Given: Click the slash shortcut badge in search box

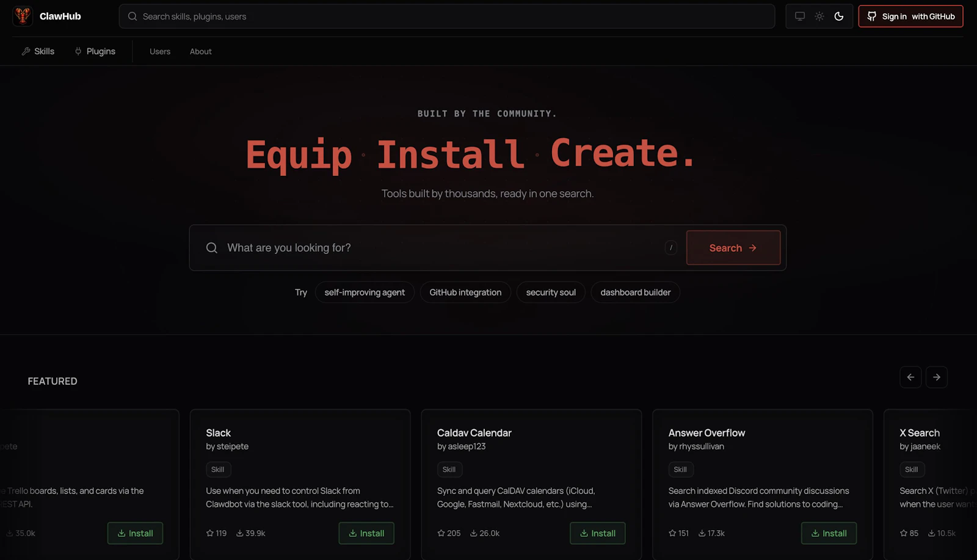Looking at the screenshot, I should click(671, 247).
